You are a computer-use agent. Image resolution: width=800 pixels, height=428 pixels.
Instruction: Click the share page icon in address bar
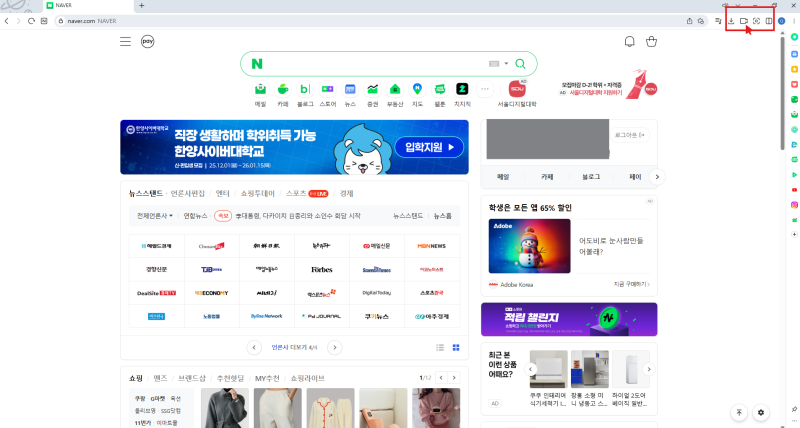tap(689, 21)
